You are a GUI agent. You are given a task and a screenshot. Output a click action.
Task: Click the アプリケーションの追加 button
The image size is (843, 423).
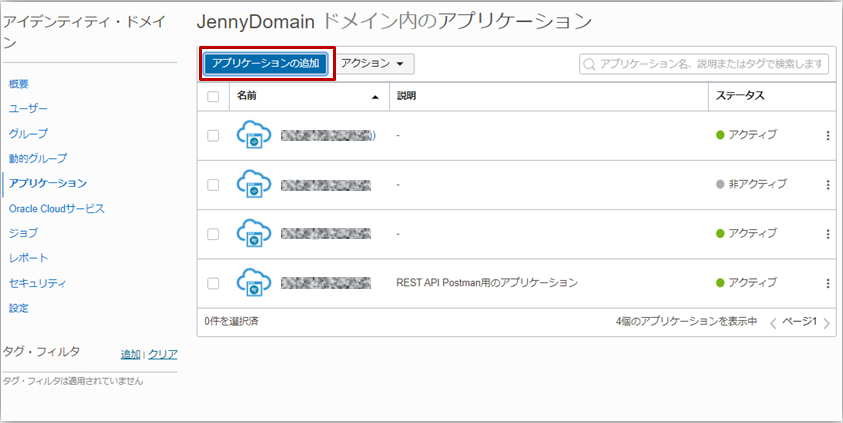pyautogui.click(x=266, y=63)
